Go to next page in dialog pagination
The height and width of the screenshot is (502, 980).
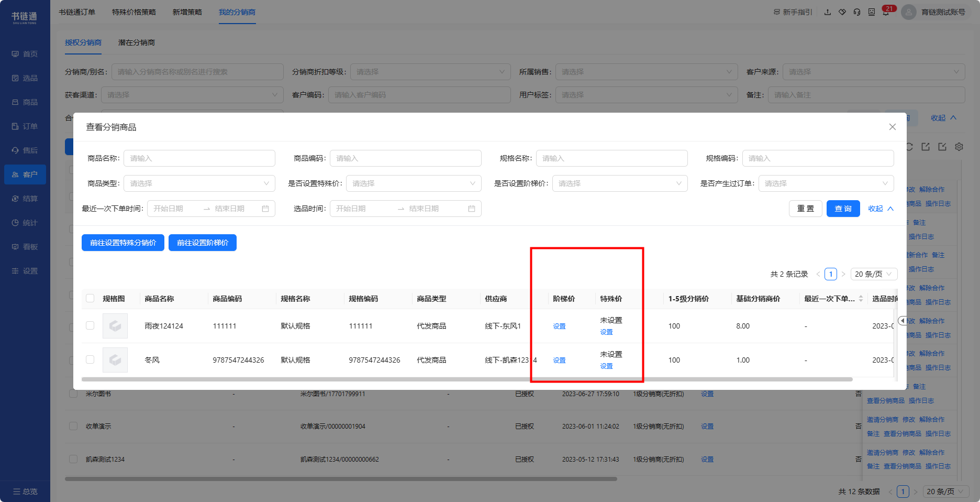click(843, 274)
